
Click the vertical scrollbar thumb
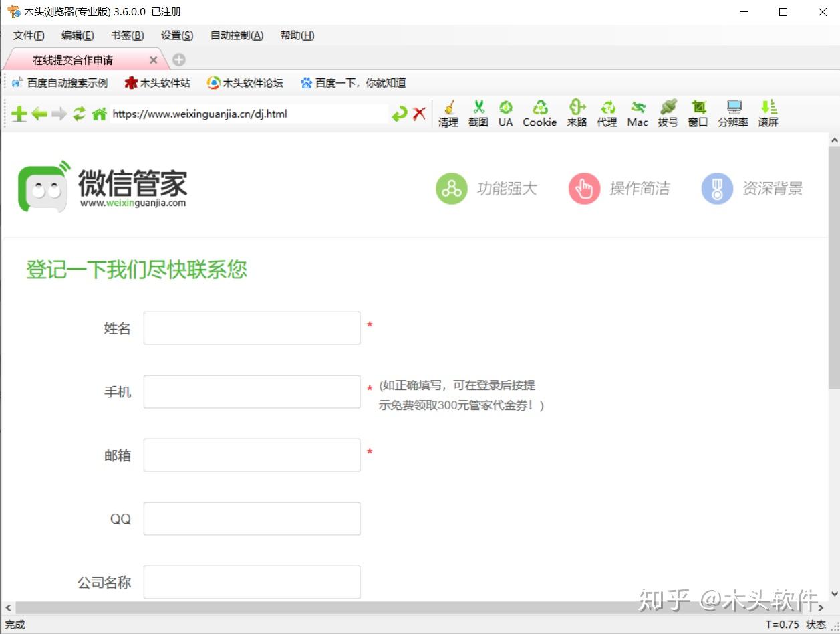click(834, 268)
